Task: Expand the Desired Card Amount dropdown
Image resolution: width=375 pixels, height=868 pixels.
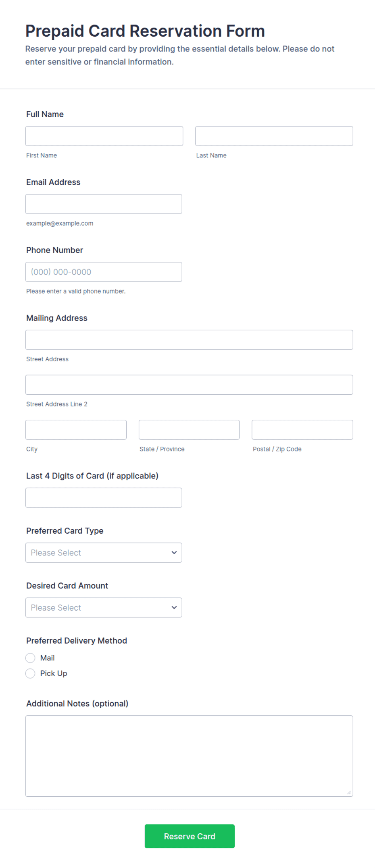Action: tap(104, 607)
